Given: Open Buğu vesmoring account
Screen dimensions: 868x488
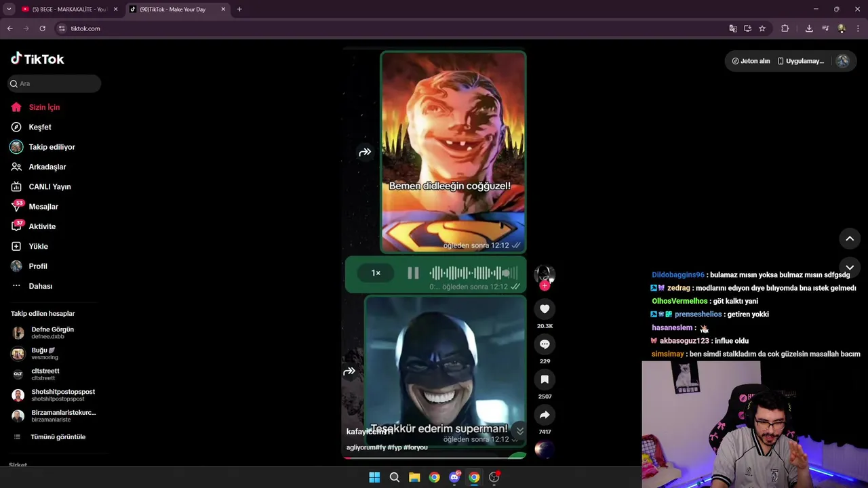Looking at the screenshot, I should pyautogui.click(x=45, y=353).
